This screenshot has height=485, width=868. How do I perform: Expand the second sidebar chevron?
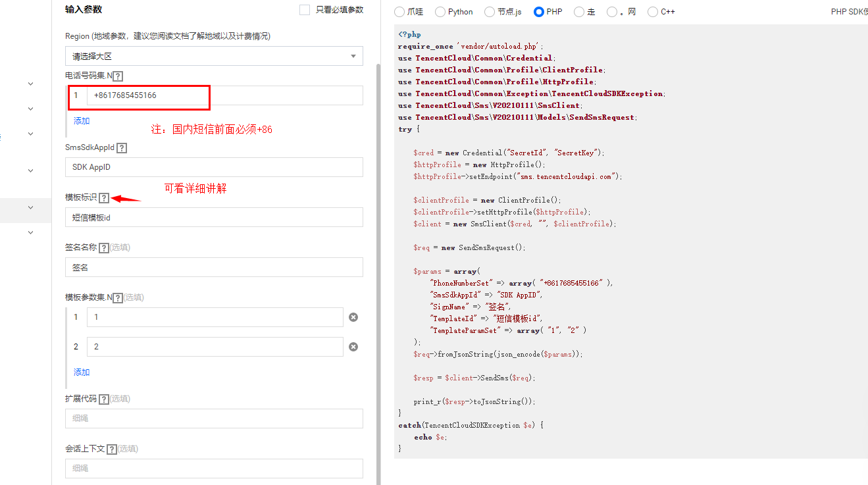[30, 109]
